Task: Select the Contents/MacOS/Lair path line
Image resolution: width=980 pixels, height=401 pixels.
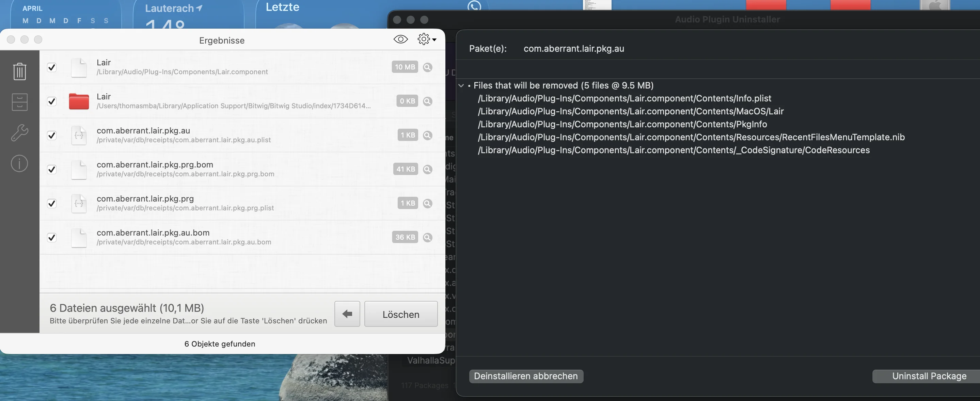Action: (x=631, y=111)
